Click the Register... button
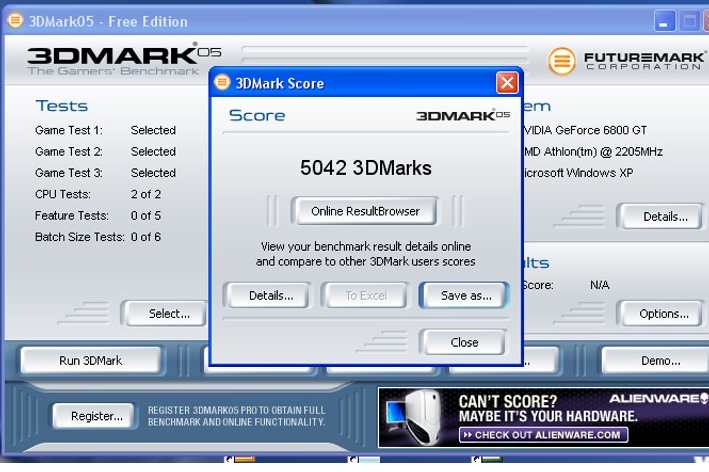The height and width of the screenshot is (472, 709). click(94, 416)
